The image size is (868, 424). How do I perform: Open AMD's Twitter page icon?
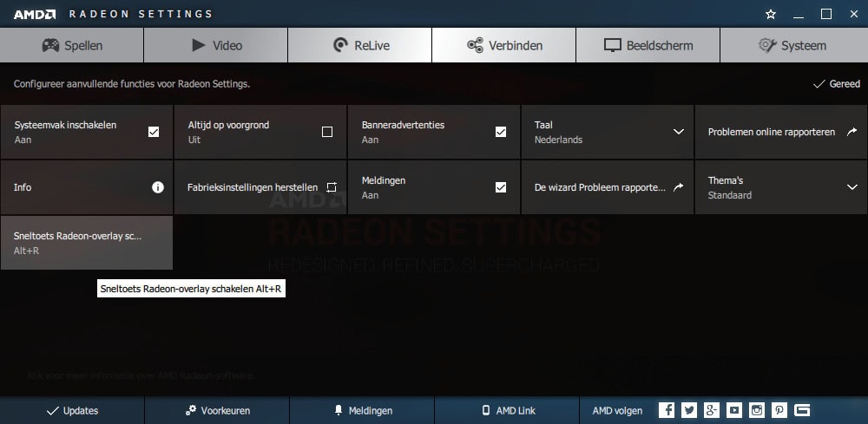[689, 410]
